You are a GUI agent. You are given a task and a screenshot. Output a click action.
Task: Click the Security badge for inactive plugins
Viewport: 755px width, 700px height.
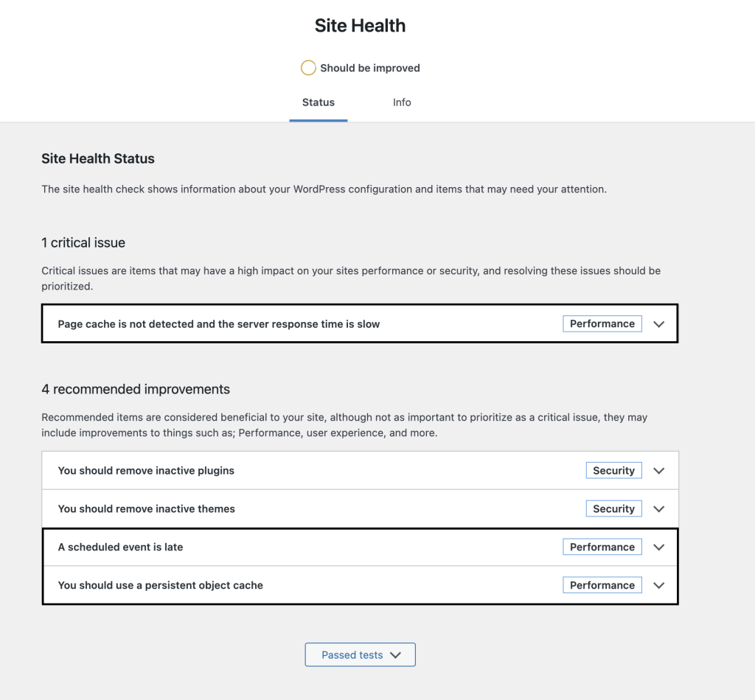[x=613, y=471]
